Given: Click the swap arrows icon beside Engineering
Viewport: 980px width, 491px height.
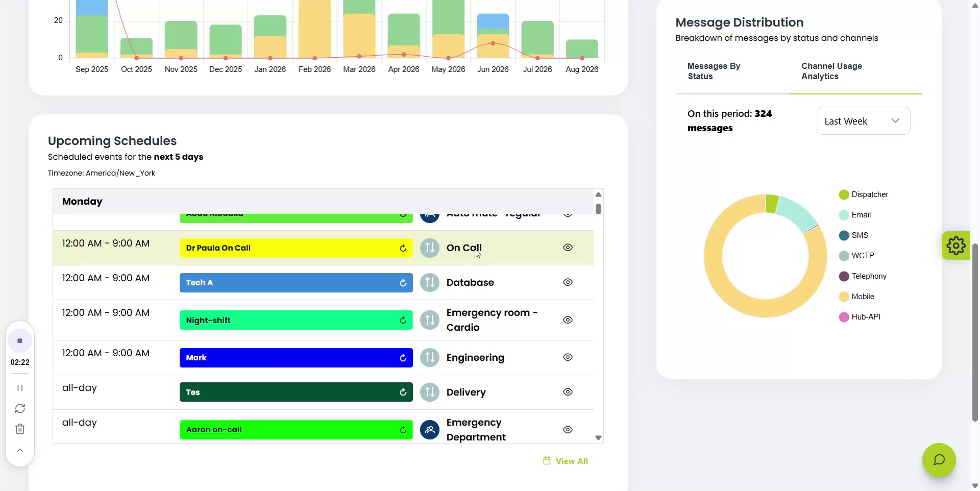Looking at the screenshot, I should point(430,357).
